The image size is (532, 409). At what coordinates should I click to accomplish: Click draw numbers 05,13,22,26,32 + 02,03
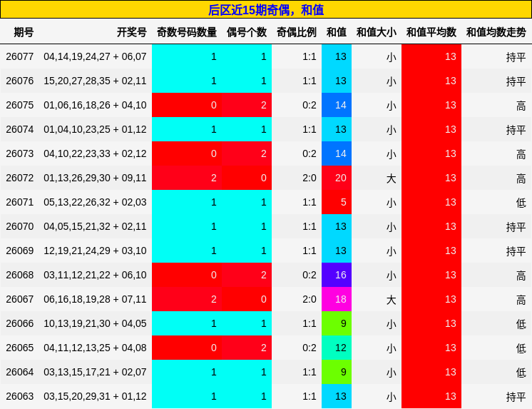95,202
